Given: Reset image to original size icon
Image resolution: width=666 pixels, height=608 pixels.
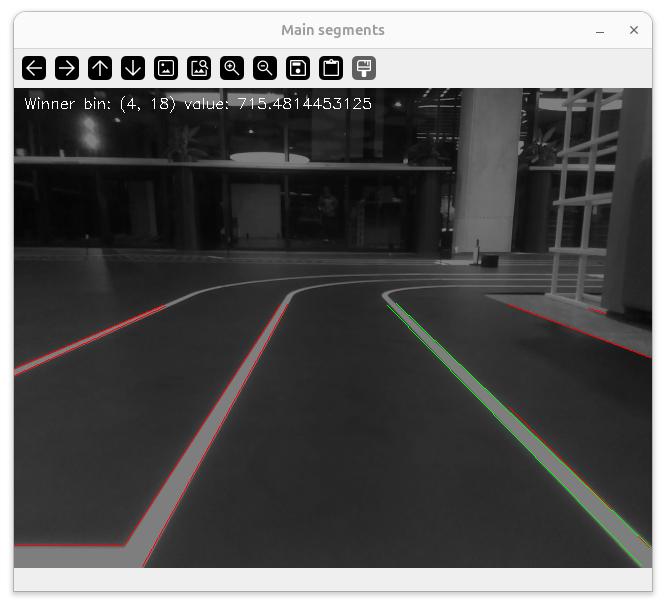Looking at the screenshot, I should tap(166, 68).
